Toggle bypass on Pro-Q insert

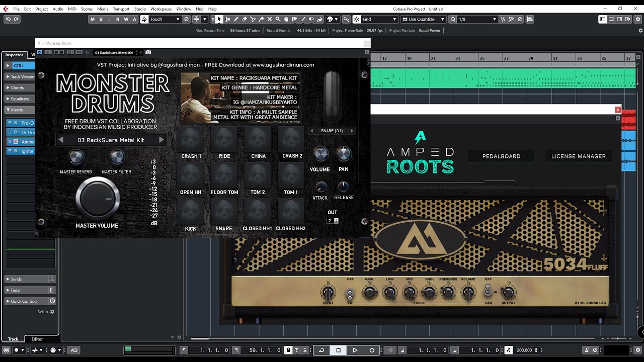pyautogui.click(x=10, y=123)
